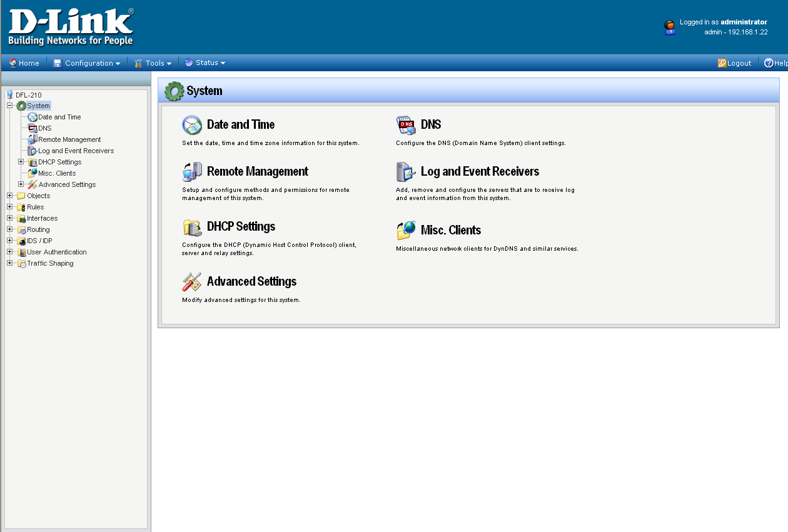Click the D-Link logo
Image resolution: width=788 pixels, height=532 pixels.
click(71, 27)
